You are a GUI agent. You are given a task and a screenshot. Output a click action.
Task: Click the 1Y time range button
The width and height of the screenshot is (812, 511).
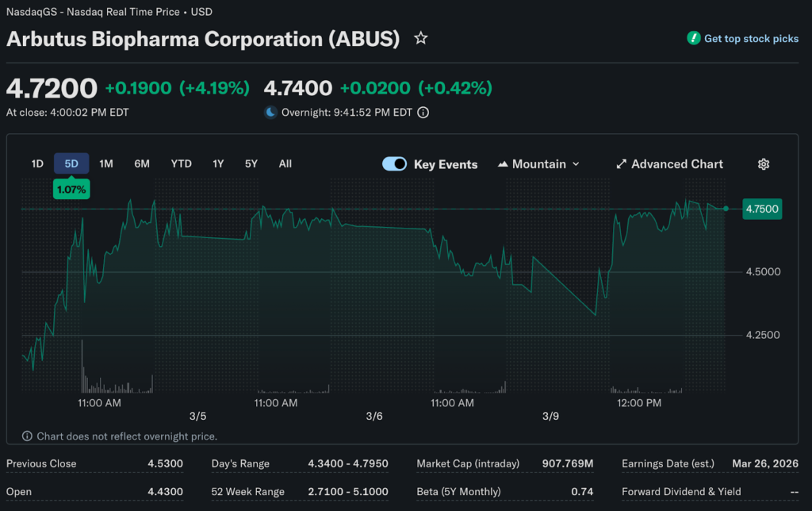[x=218, y=163]
